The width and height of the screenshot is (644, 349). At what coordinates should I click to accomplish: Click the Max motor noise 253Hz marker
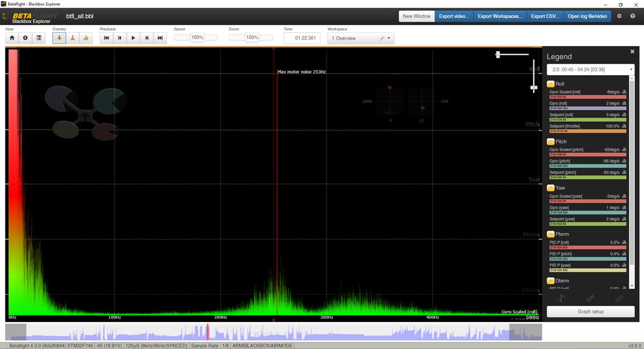click(x=302, y=71)
